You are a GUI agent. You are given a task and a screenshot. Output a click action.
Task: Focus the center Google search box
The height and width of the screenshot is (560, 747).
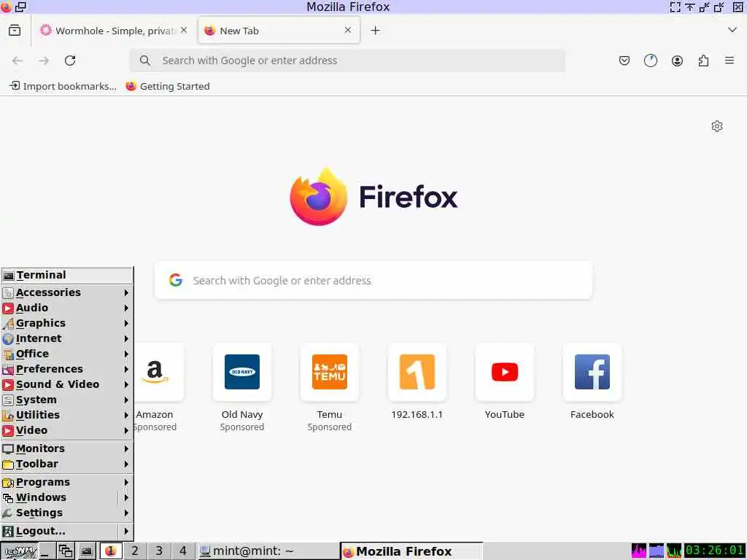coord(373,281)
